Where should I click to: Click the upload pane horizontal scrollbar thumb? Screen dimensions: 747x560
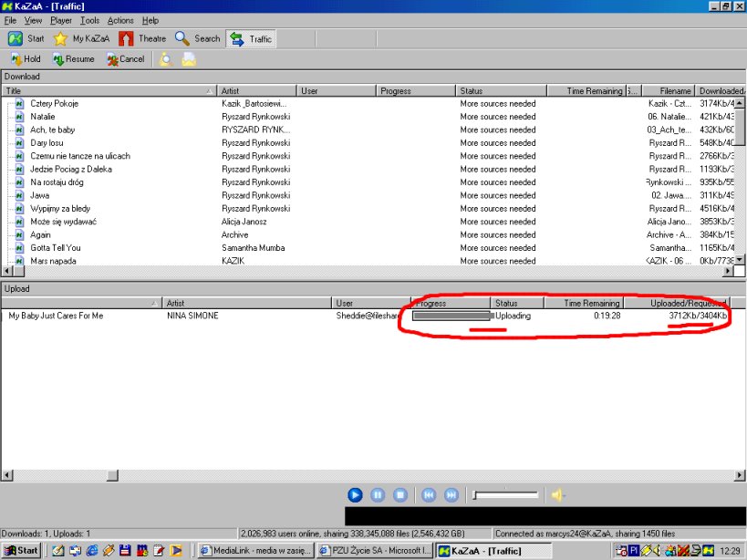tap(112, 475)
